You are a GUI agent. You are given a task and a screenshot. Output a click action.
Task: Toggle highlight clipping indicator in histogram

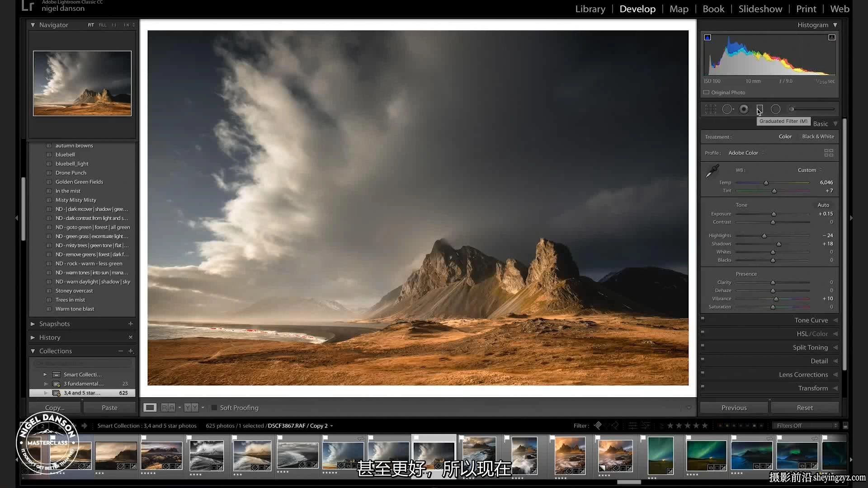pyautogui.click(x=832, y=38)
